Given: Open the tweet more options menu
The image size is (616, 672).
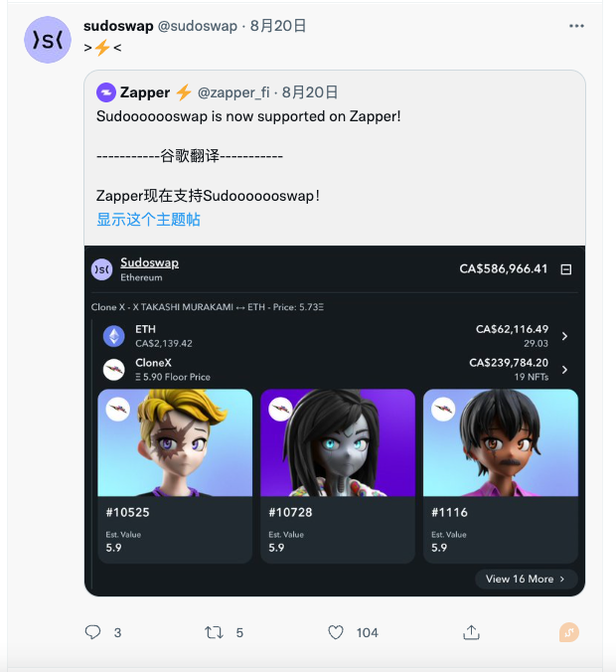Looking at the screenshot, I should 576,26.
